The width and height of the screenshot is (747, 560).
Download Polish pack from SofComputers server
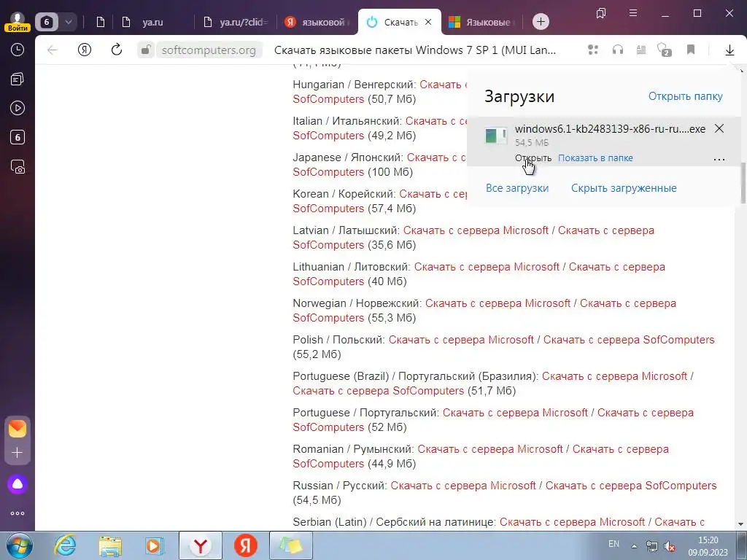click(x=629, y=340)
